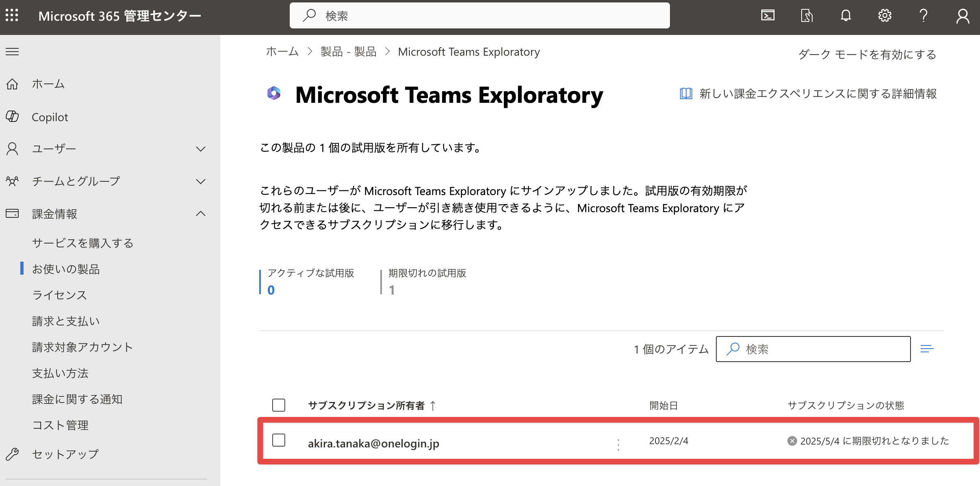The width and height of the screenshot is (980, 486).
Task: Sort by 開始日 column header
Action: [x=663, y=405]
